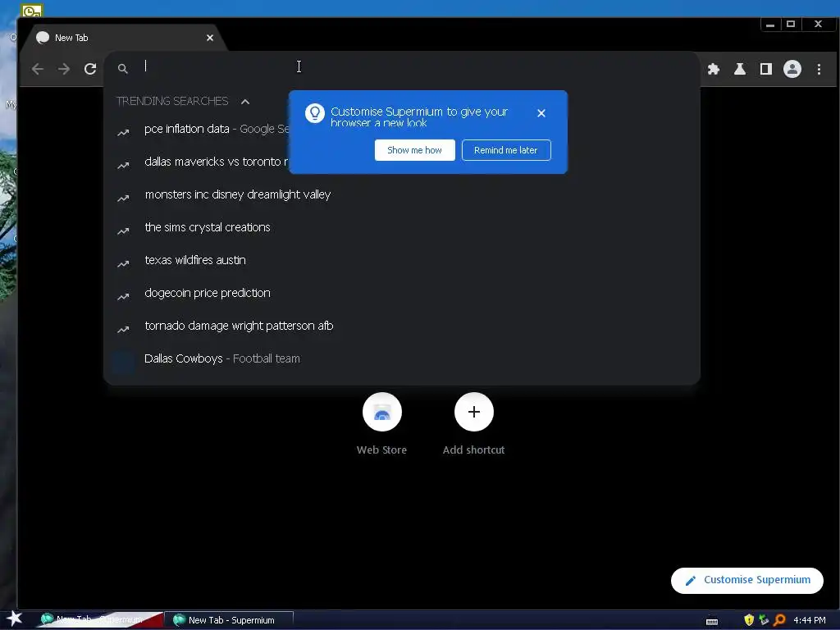
Task: Open the profile avatar menu
Action: click(792, 69)
